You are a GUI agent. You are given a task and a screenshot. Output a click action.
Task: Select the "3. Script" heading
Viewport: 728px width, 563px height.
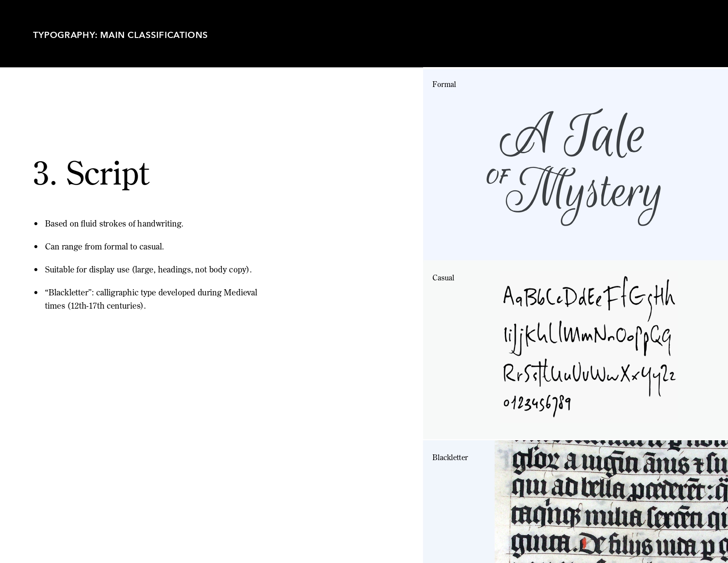tap(91, 173)
